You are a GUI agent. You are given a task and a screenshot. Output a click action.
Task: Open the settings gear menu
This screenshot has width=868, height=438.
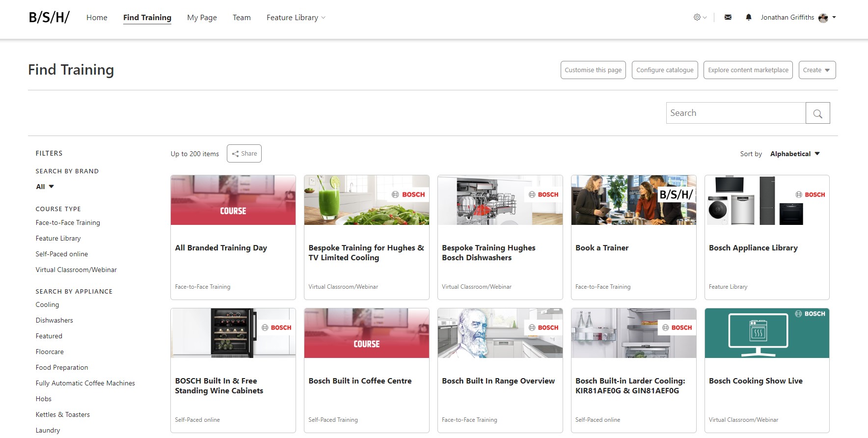point(700,17)
